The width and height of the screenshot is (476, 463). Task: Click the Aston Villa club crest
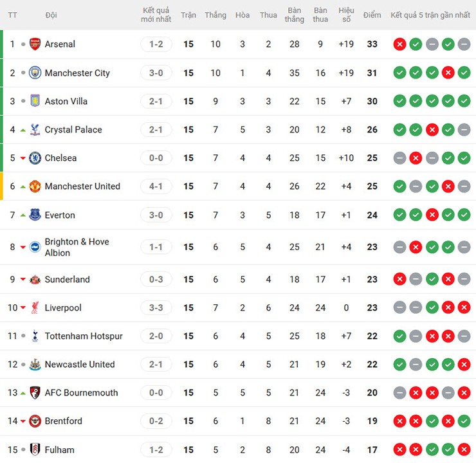click(35, 101)
